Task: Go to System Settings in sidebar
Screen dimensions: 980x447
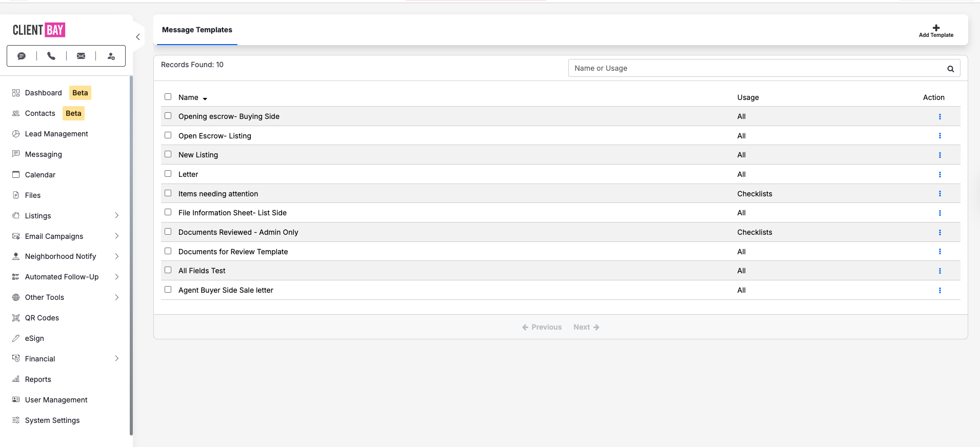Action: (52, 420)
